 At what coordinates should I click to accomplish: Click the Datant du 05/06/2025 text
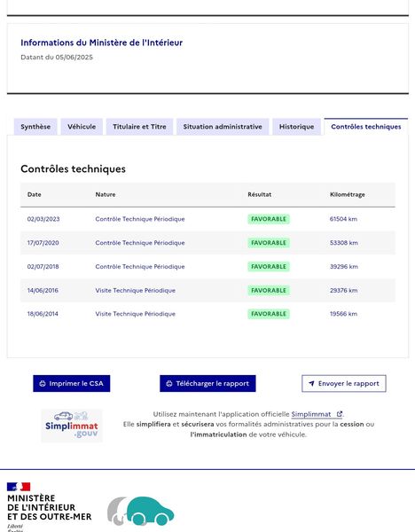point(57,57)
